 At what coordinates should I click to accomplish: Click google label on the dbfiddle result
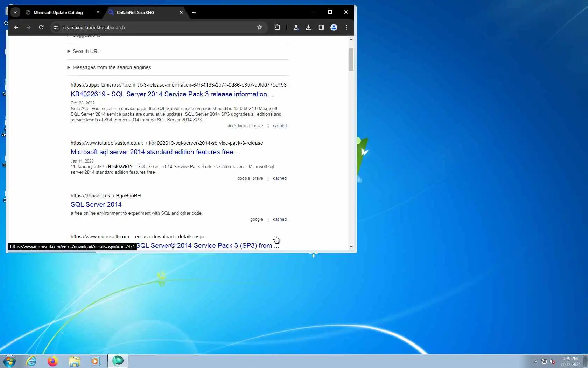[x=257, y=219]
